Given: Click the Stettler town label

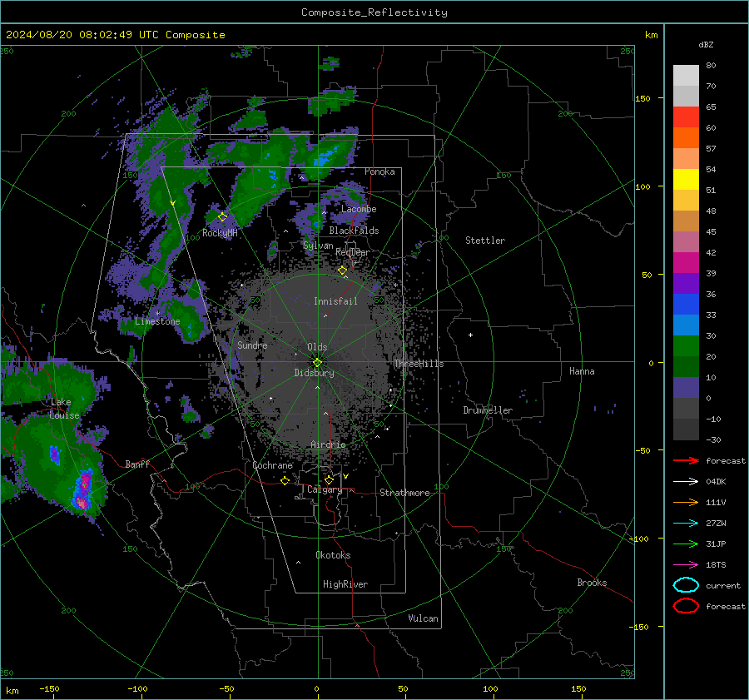Looking at the screenshot, I should (485, 241).
